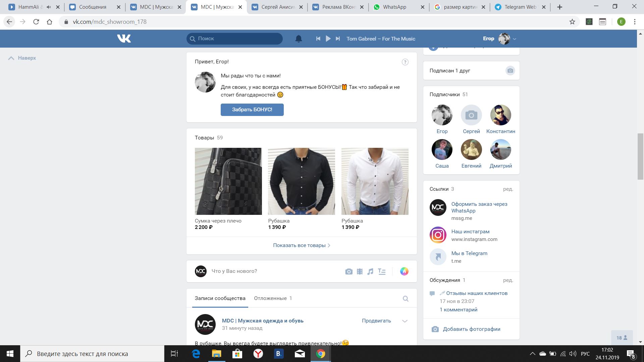
Task: Click Забрать БОНУС! button
Action: (252, 110)
